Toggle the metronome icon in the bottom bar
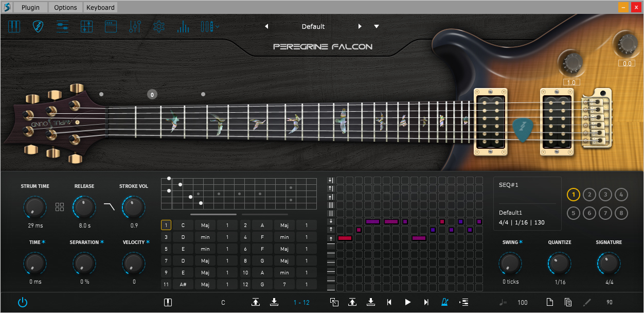644x313 pixels. pos(444,302)
